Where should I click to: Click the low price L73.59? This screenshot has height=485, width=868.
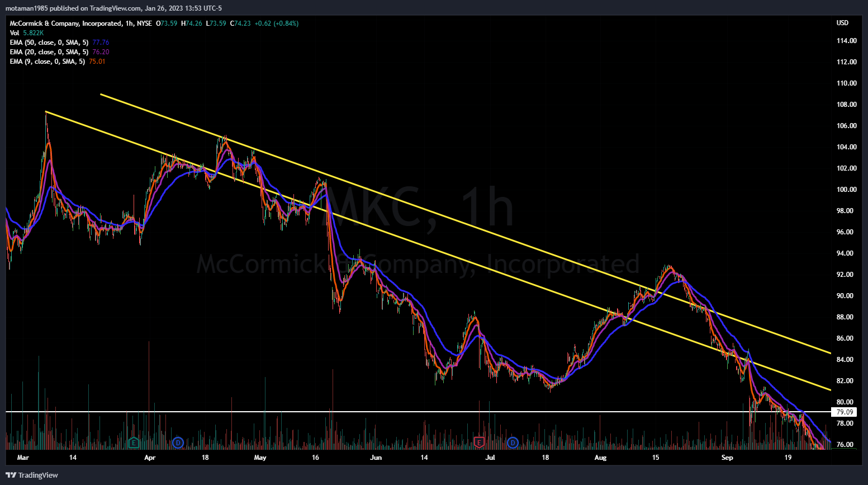click(x=216, y=23)
